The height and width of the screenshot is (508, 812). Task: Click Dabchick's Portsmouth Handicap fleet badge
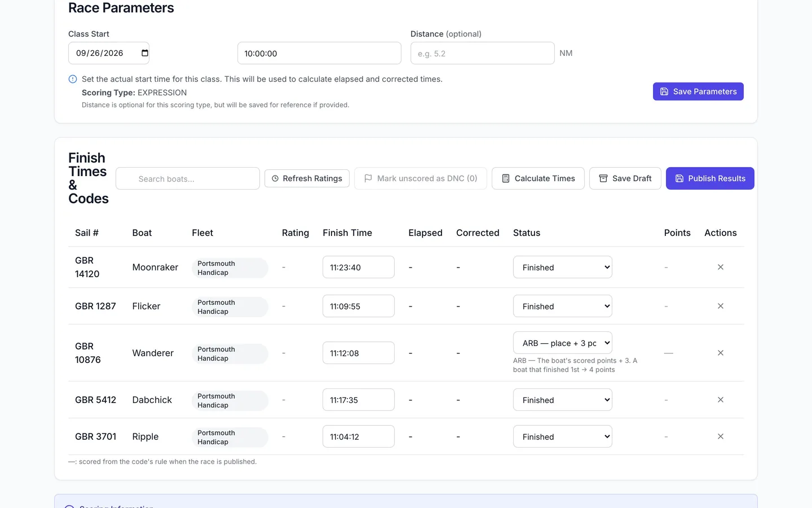(x=230, y=401)
